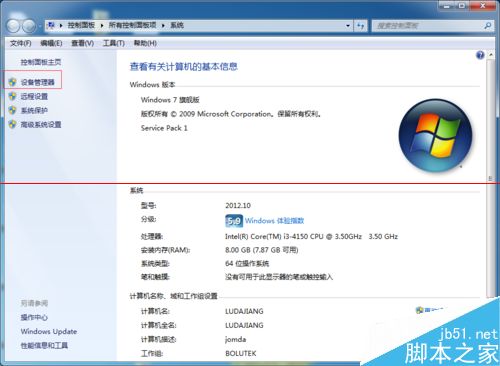Open 高级系统设置 link
Screen dimensions: 500x366
41,124
